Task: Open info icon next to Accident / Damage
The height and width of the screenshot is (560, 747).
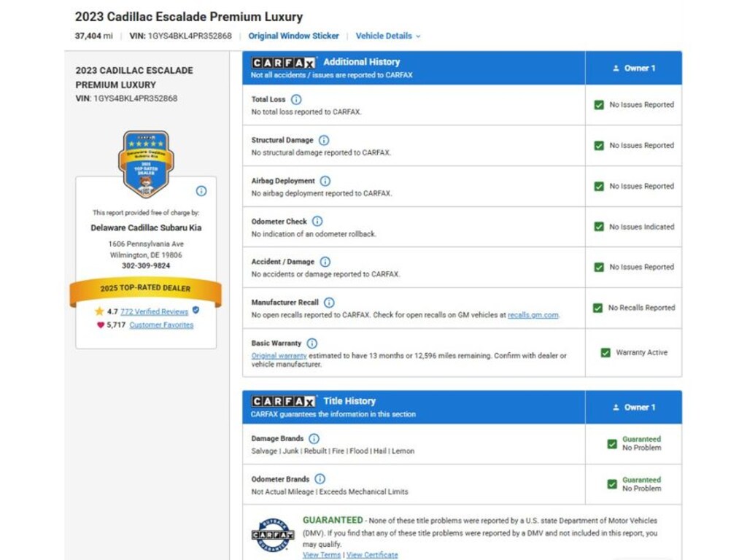Action: [x=325, y=262]
